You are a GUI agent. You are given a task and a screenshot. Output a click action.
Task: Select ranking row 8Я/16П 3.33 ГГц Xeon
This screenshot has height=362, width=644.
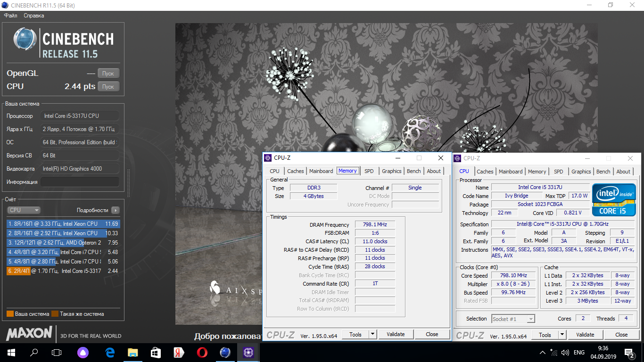click(63, 224)
